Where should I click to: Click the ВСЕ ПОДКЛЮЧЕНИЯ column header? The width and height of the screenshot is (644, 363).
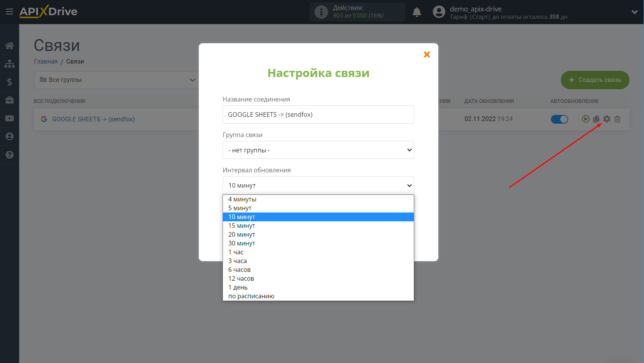pos(59,101)
